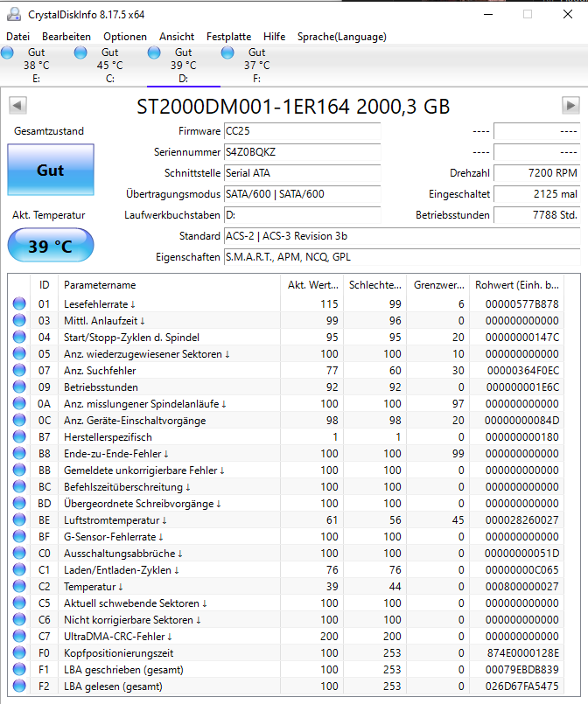Go to next disk with right arrow
Viewport: 588px width, 704px height.
570,106
